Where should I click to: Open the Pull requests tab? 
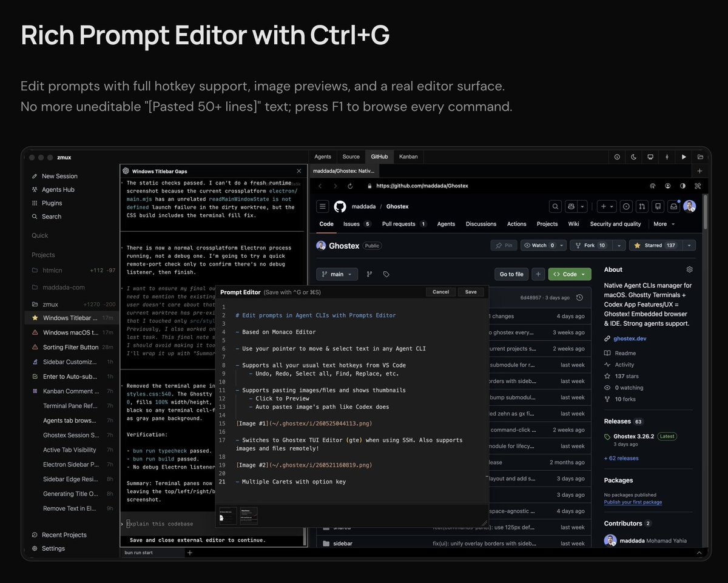pos(404,224)
